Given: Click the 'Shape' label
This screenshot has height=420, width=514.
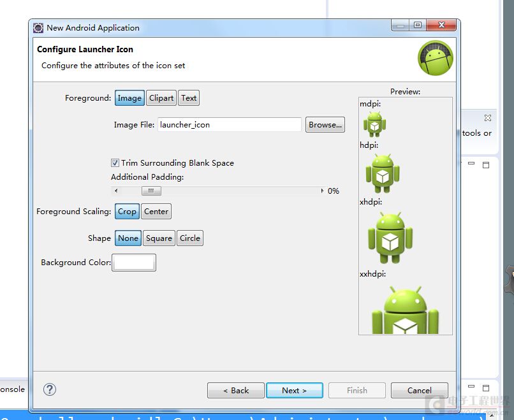Looking at the screenshot, I should (99, 238).
